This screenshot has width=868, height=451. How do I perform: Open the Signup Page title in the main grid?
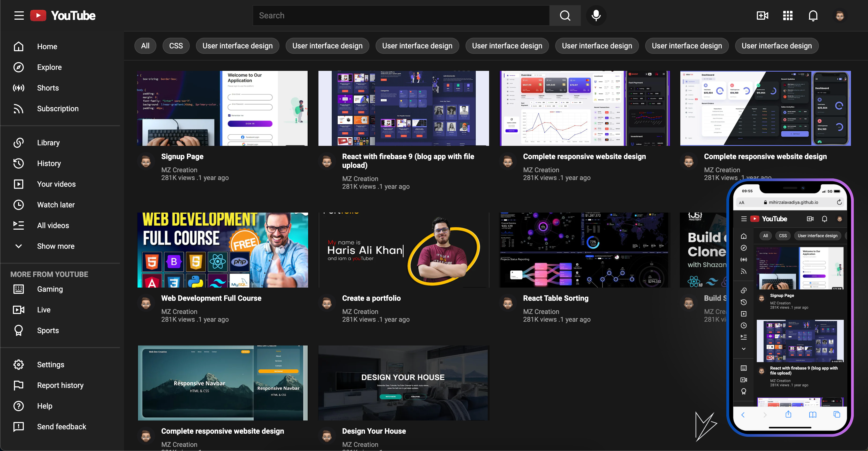182,156
